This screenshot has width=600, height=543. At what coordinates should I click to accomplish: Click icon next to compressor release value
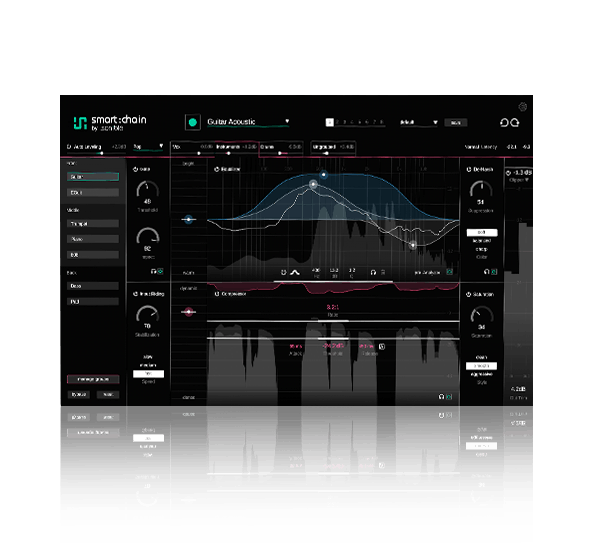pyautogui.click(x=382, y=347)
